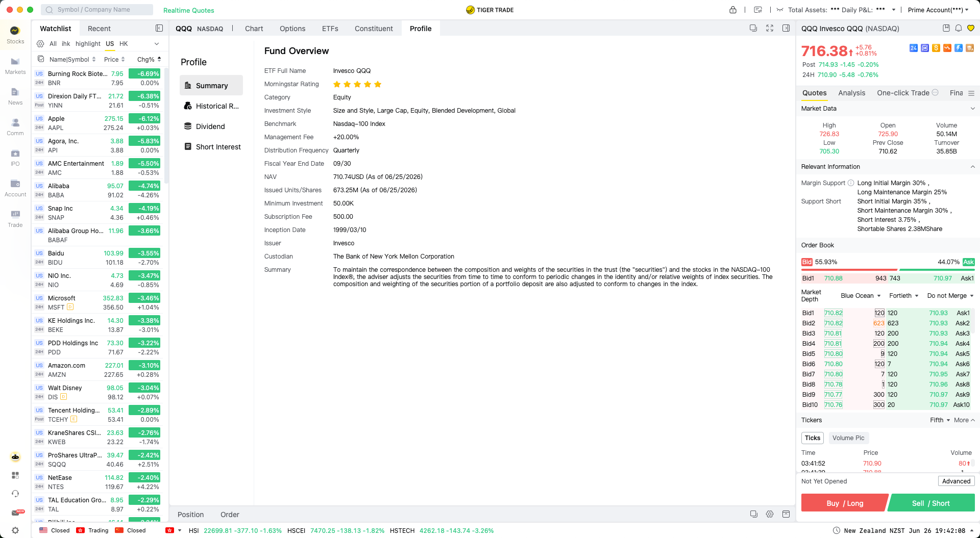Open the Markets sidebar section
The width and height of the screenshot is (980, 538).
coord(15,66)
